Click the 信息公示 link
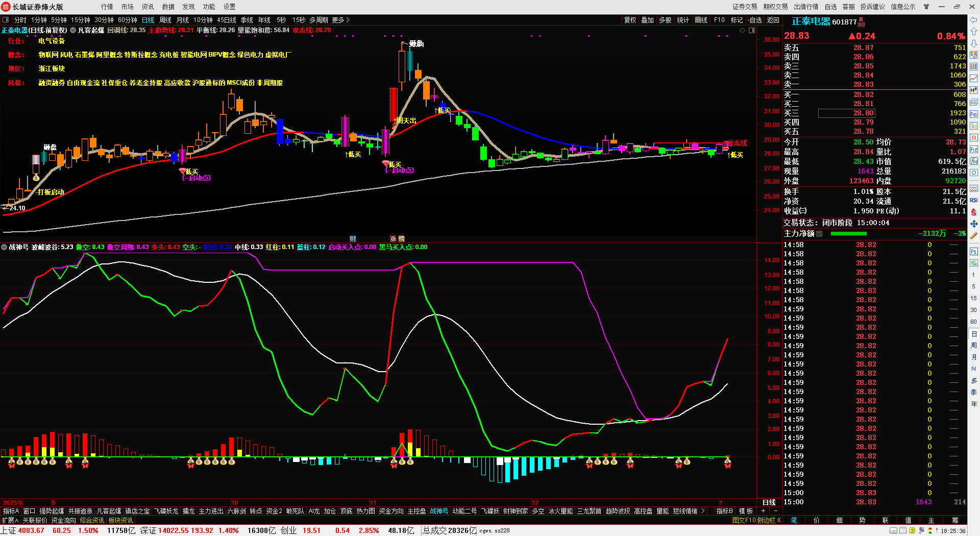Screen dimensions: 980x536 903,7
